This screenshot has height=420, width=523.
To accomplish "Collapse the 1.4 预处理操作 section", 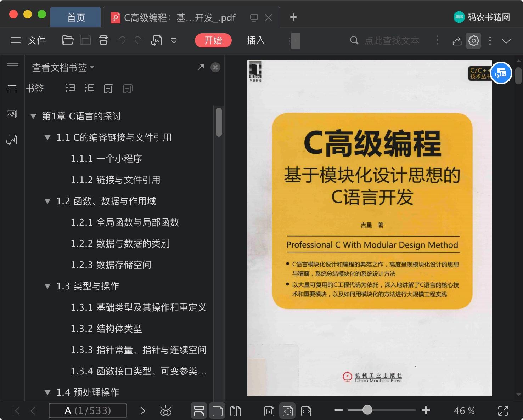I will [47, 392].
